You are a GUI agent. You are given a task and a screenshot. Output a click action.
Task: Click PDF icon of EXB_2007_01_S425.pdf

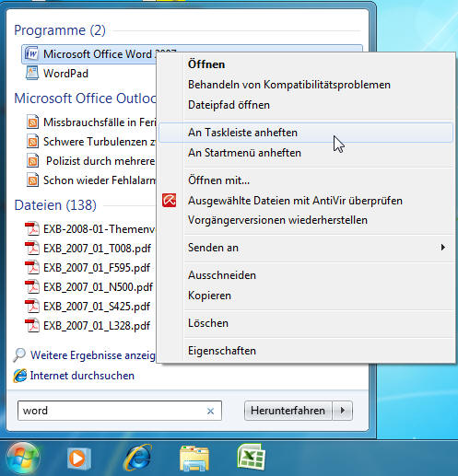tap(32, 307)
